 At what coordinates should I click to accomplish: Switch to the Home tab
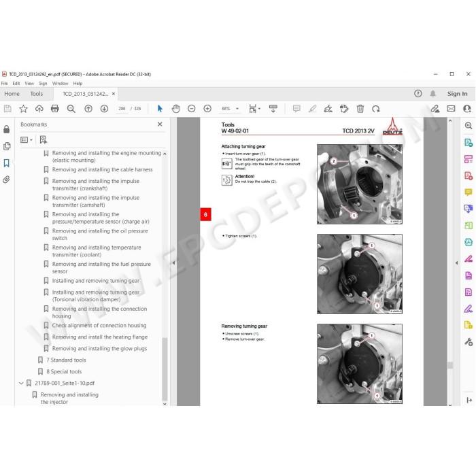12,94
